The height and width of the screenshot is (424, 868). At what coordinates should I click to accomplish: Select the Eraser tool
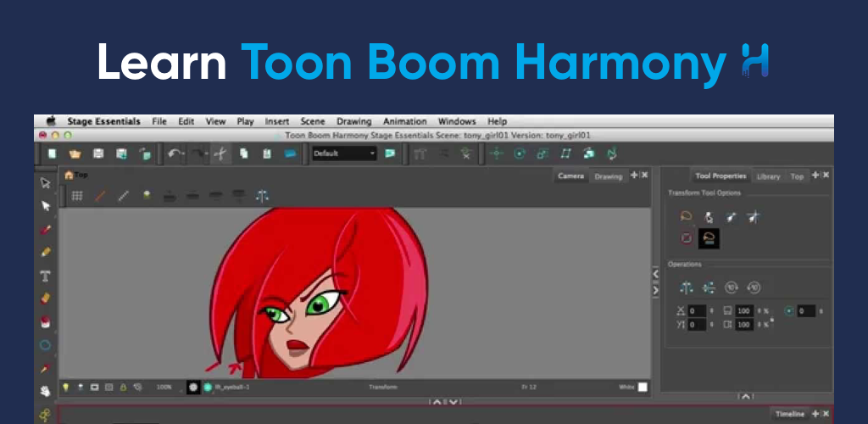[46, 298]
